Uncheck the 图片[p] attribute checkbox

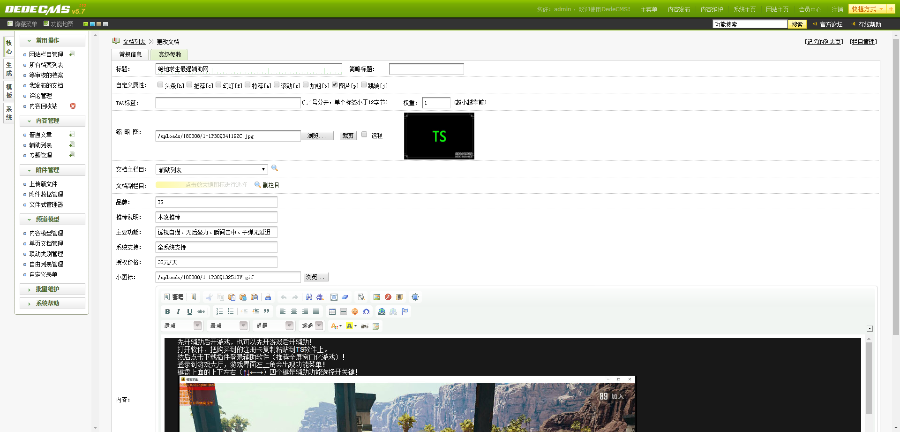[x=335, y=84]
